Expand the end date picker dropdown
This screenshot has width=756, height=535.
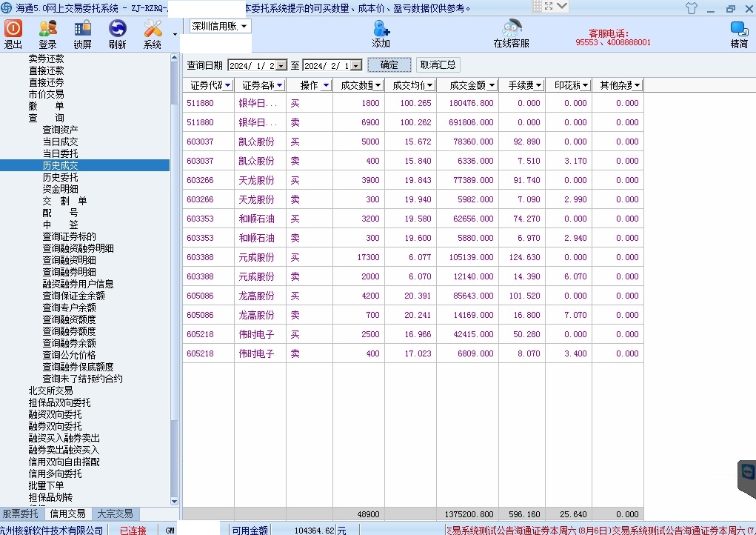click(356, 66)
